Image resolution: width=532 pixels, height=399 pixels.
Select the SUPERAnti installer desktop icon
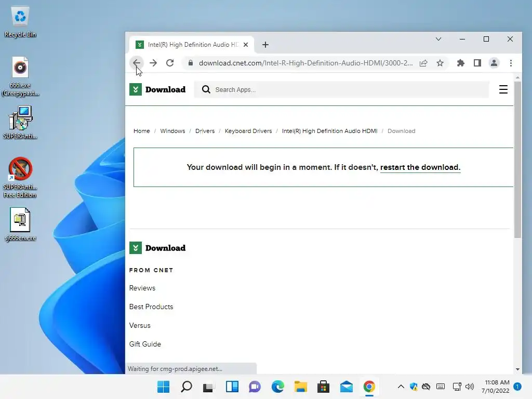click(20, 123)
